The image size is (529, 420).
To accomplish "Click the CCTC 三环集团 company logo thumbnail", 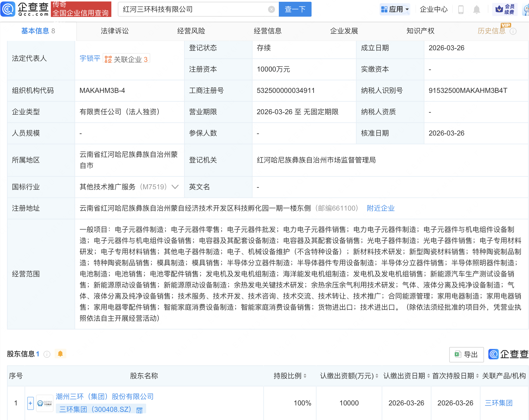I will (44, 403).
